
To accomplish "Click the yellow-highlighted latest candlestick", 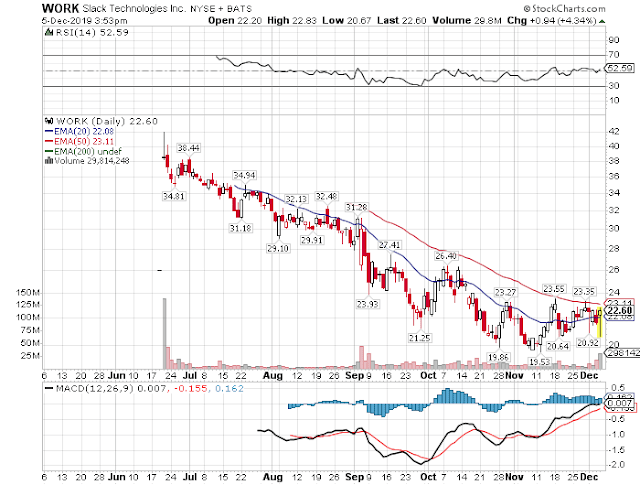I will [x=600, y=322].
